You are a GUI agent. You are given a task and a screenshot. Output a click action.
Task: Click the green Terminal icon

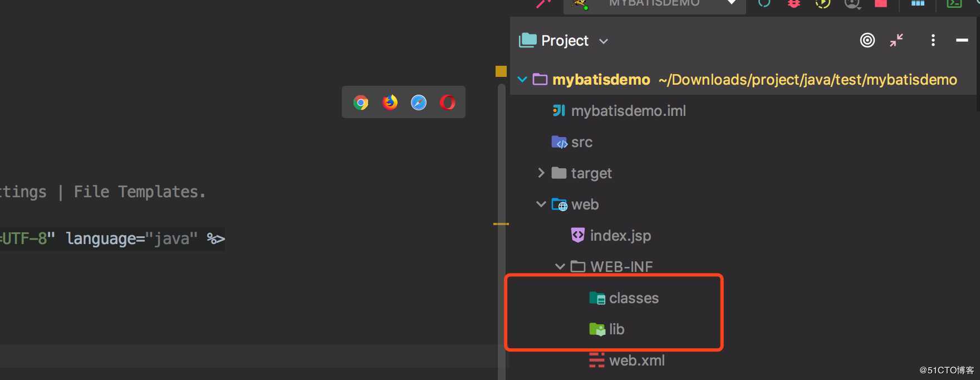click(954, 3)
